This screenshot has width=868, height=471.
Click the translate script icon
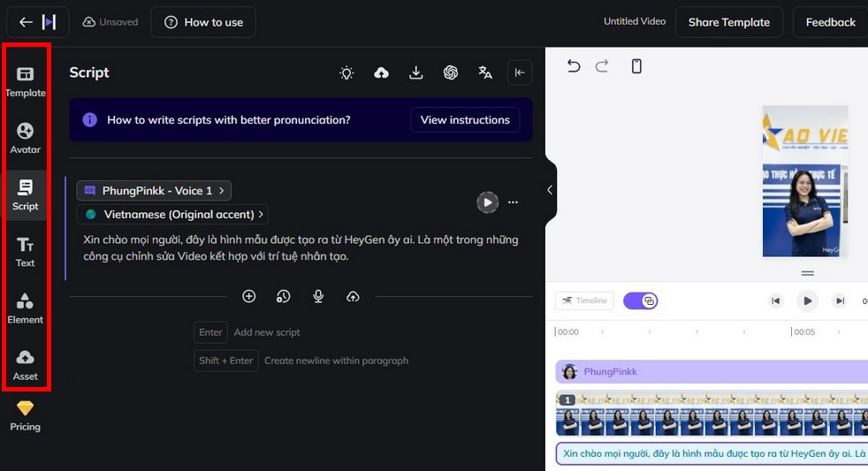[485, 72]
